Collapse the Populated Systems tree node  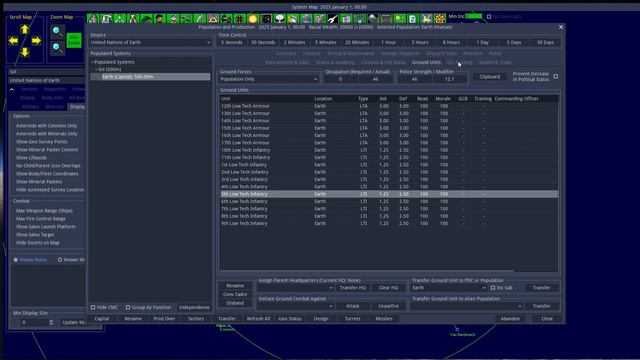pos(92,62)
